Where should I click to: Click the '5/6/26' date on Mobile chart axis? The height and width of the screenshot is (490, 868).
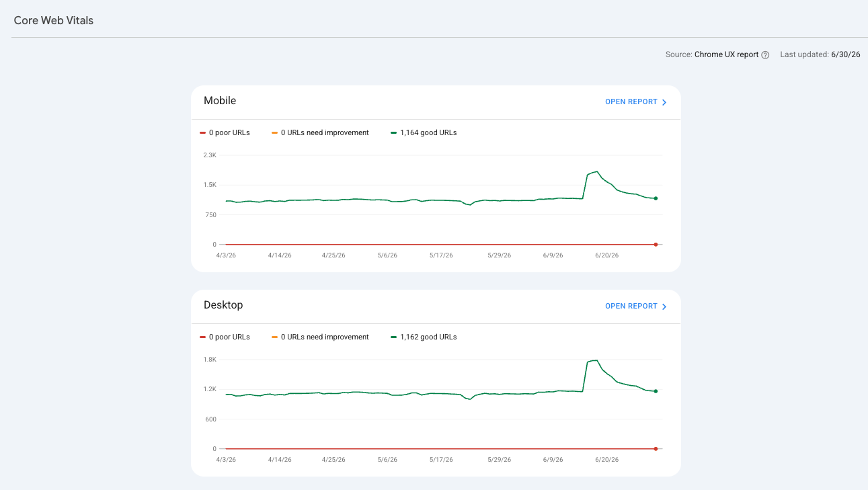387,255
